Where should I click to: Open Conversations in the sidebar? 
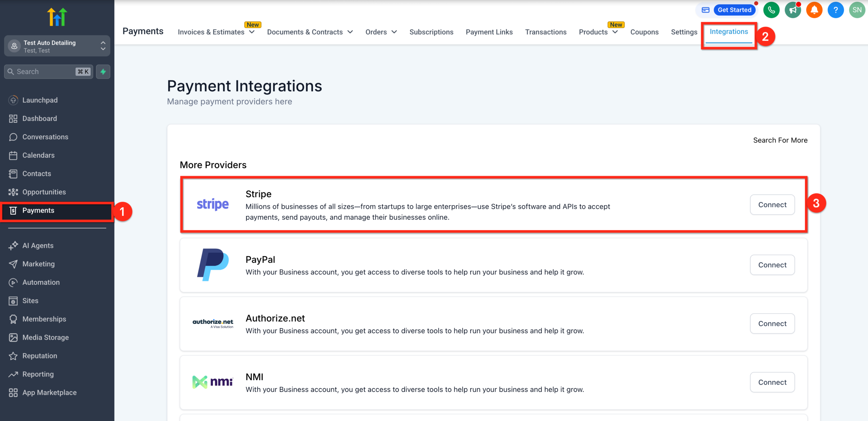45,137
